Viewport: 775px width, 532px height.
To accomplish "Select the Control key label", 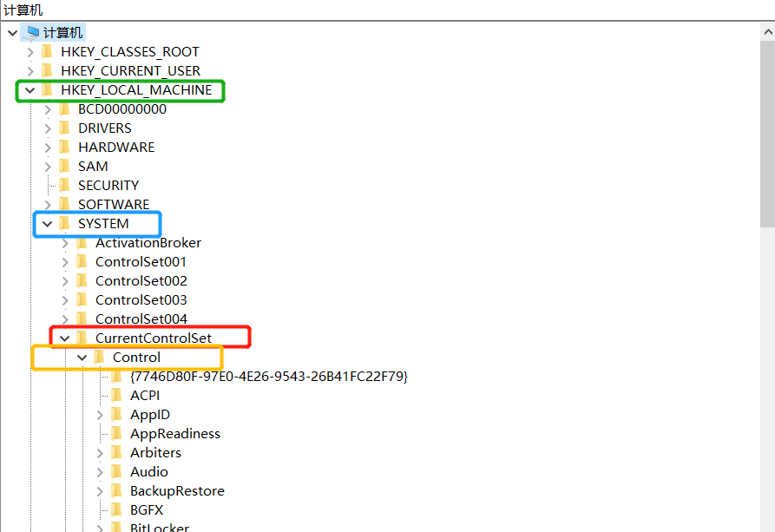I will point(136,358).
